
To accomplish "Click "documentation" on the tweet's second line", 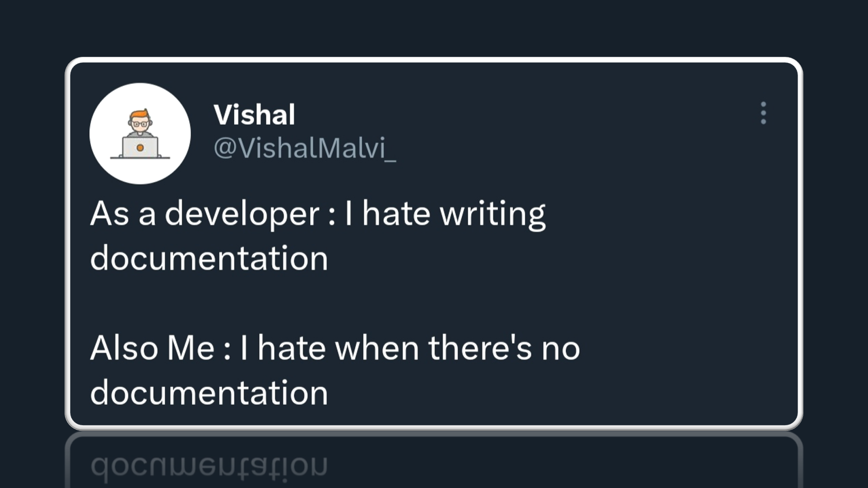I will [209, 259].
